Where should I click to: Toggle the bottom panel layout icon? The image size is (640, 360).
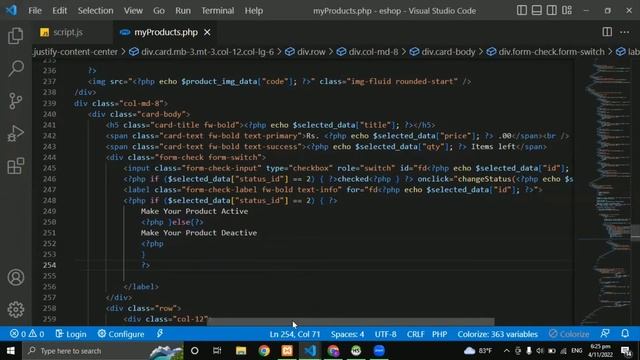536,10
